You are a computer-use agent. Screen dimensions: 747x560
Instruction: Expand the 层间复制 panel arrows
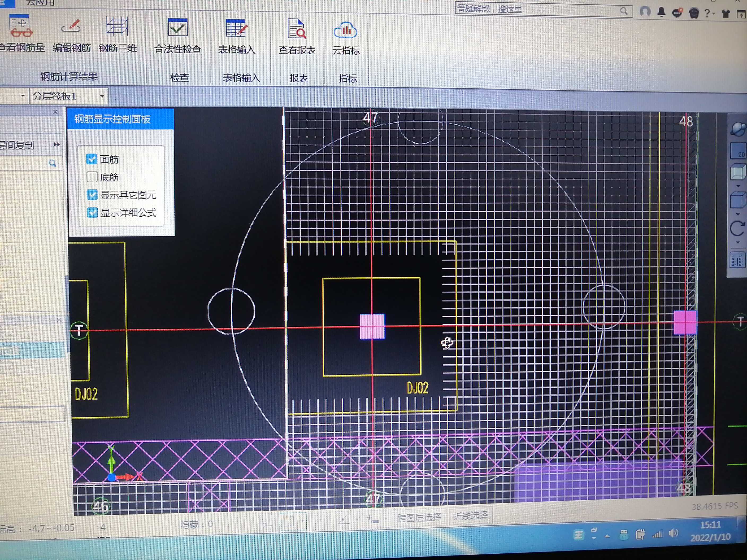coord(57,145)
